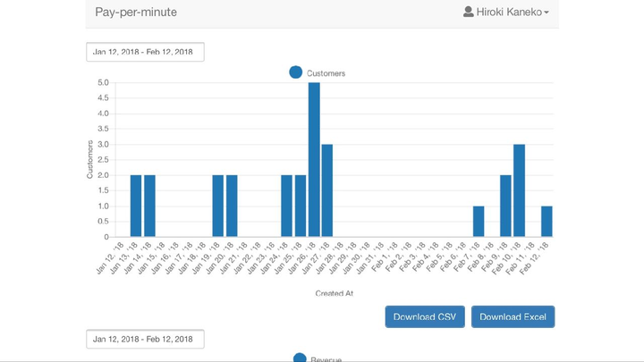This screenshot has width=644, height=362.
Task: Click the user profile icon beside Hiroki Kaneko
Action: pyautogui.click(x=468, y=12)
